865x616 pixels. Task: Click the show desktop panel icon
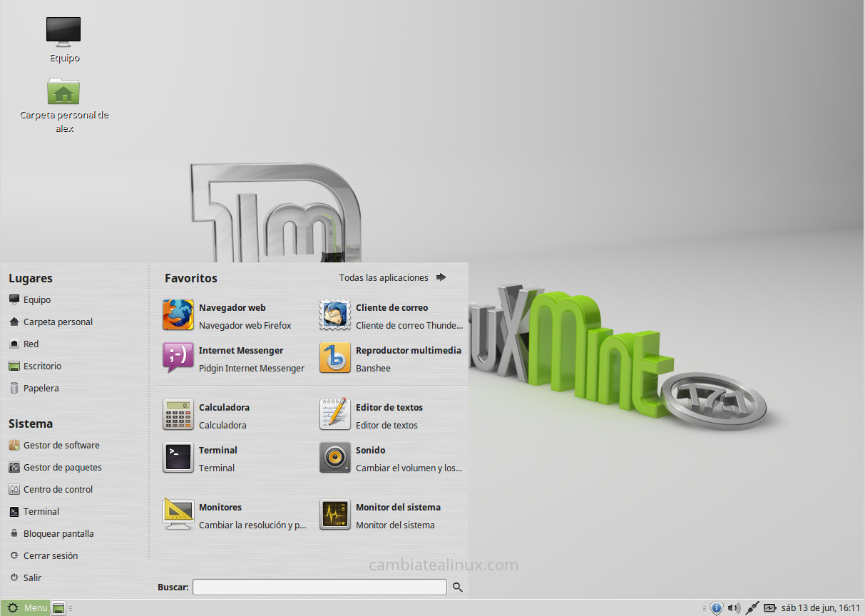tap(58, 608)
